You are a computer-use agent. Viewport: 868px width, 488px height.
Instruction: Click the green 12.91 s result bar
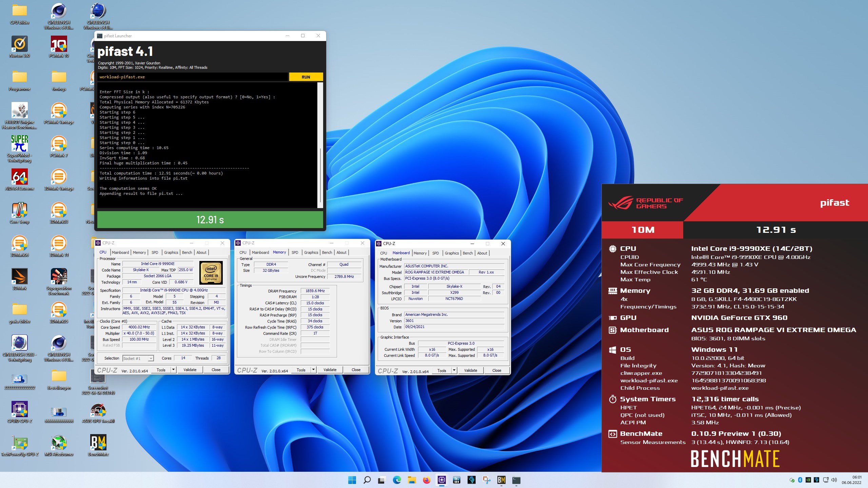[x=210, y=220]
